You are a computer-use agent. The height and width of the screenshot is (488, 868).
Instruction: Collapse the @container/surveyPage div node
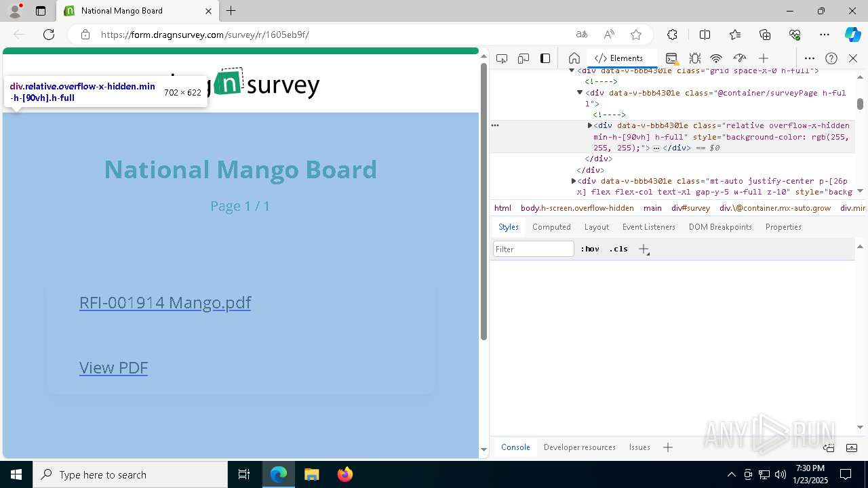click(x=580, y=92)
